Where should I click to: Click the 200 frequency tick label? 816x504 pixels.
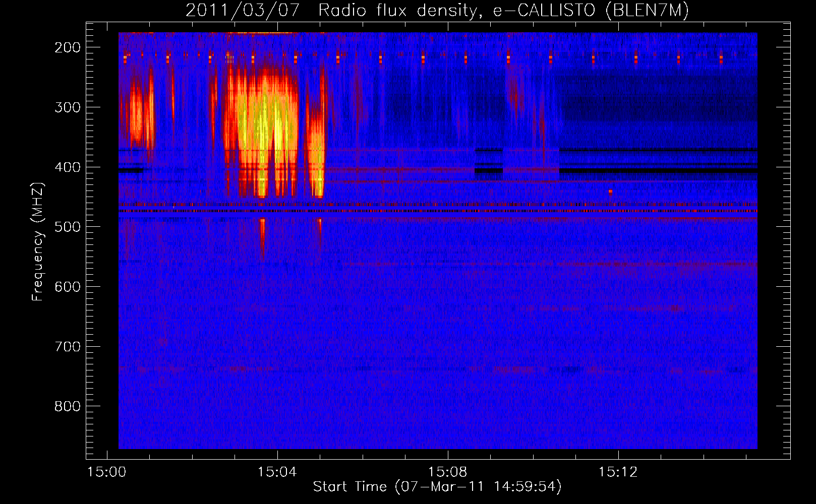pyautogui.click(x=68, y=47)
